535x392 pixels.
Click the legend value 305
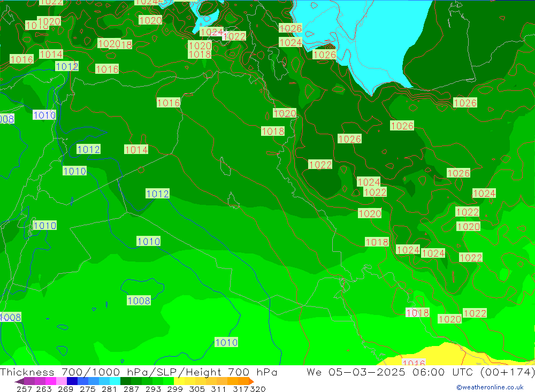tap(197, 389)
